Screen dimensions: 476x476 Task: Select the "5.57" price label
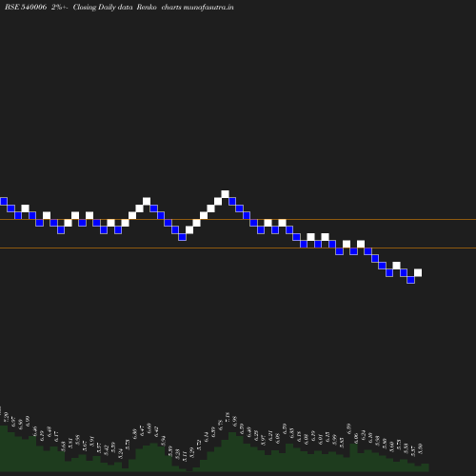413,451
